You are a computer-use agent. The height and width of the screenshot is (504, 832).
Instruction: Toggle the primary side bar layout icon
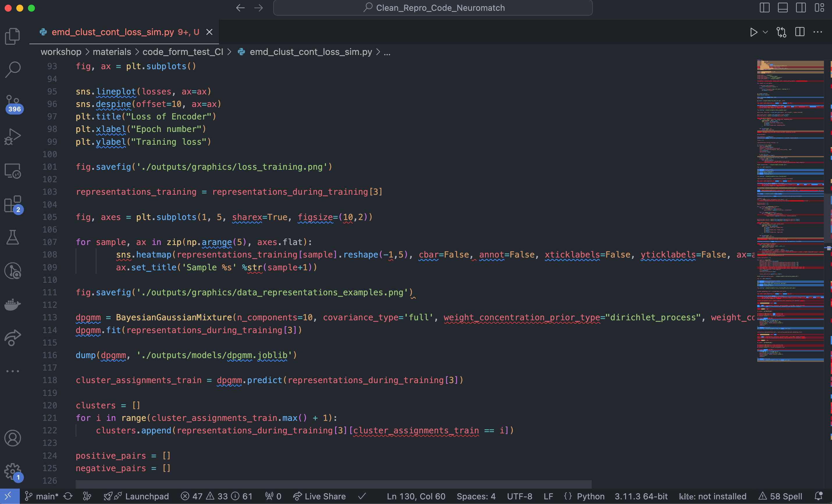[x=765, y=8]
